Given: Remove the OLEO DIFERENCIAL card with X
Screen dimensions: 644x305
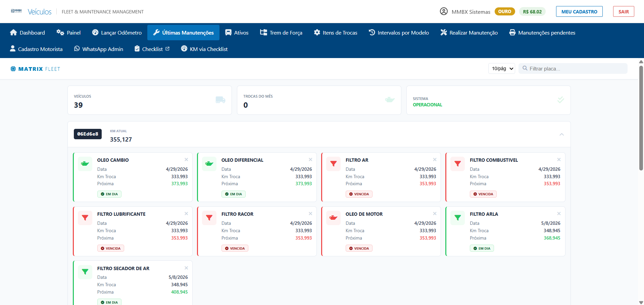Looking at the screenshot, I should click(310, 159).
